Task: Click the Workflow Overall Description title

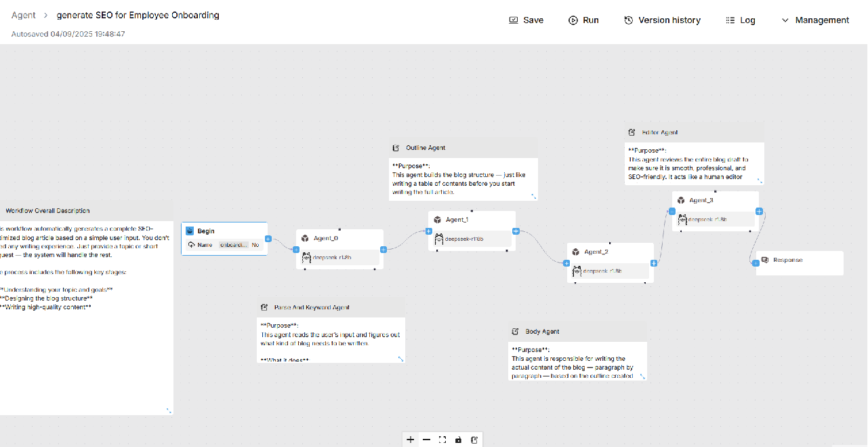Action: pos(47,211)
